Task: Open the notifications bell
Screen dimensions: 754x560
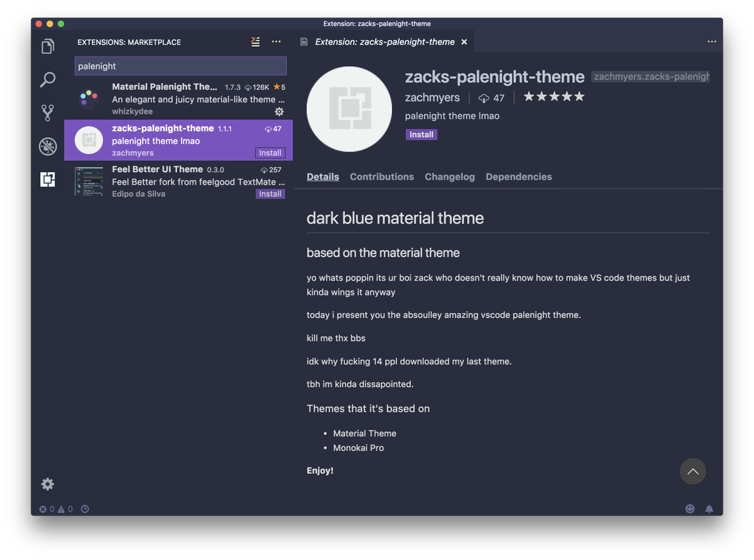Action: click(x=709, y=508)
